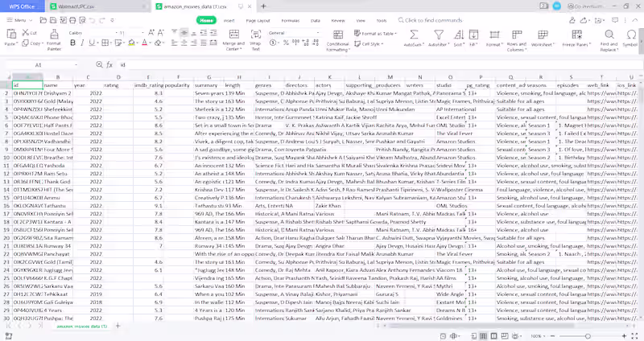
Task: Click the Paste clipboard icon
Action: [11, 34]
